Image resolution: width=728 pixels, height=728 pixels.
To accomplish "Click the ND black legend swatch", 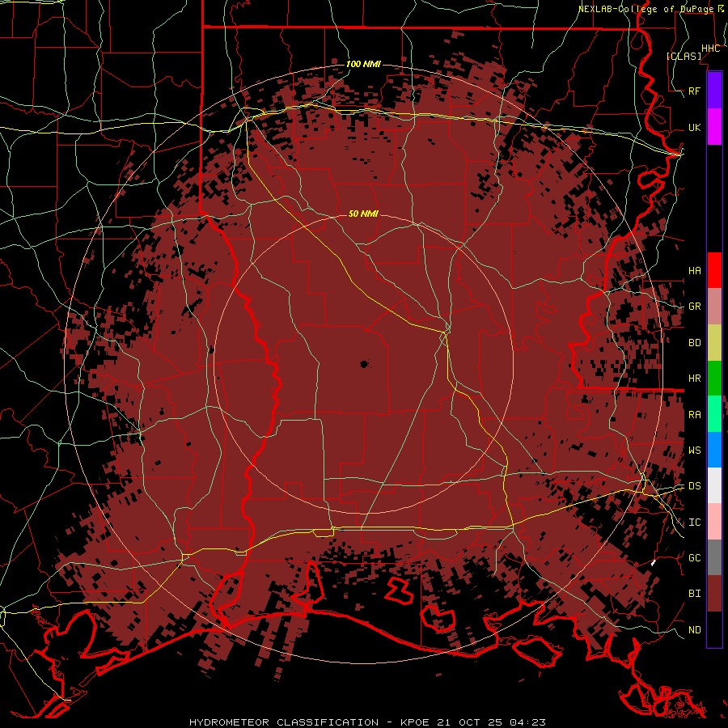I will 714,629.
